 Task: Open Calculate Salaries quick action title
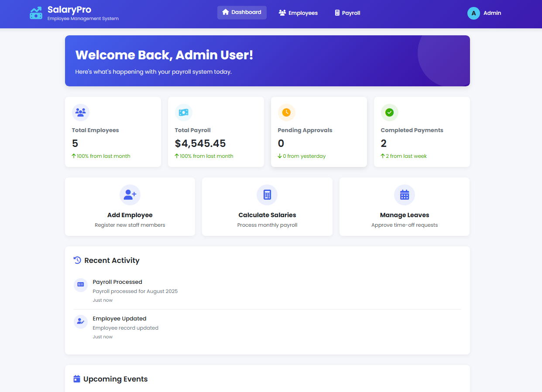coord(267,215)
